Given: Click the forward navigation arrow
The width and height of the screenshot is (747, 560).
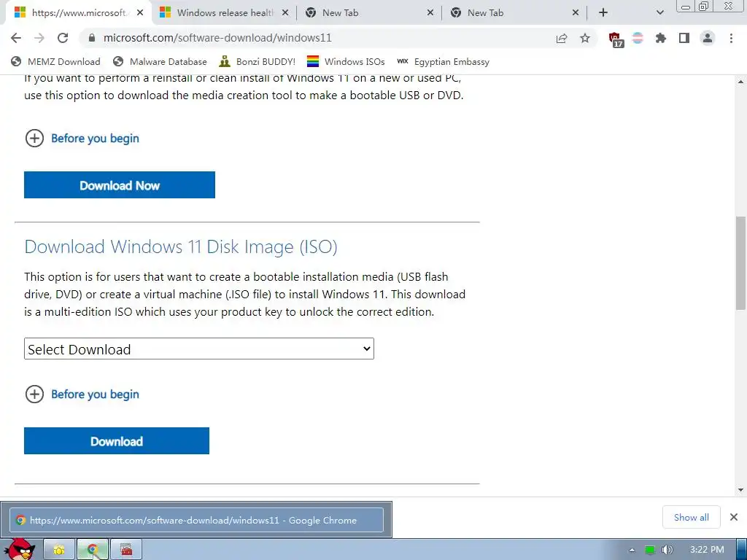Looking at the screenshot, I should click(39, 38).
